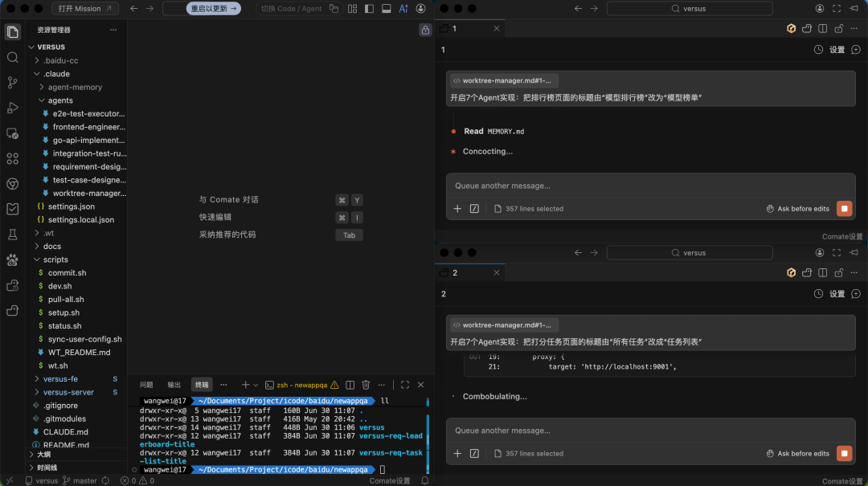Click the 重启以更新 button

tap(213, 8)
